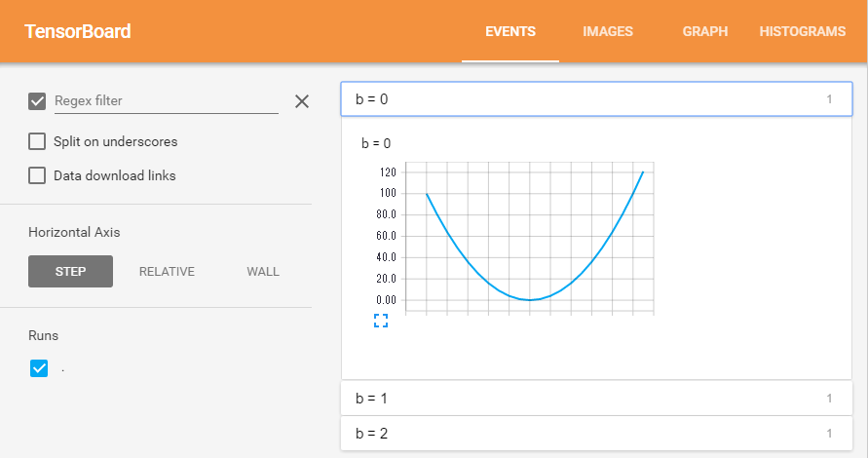This screenshot has height=458, width=868.
Task: Go to the HISTOGRAMS tab
Action: coord(802,31)
